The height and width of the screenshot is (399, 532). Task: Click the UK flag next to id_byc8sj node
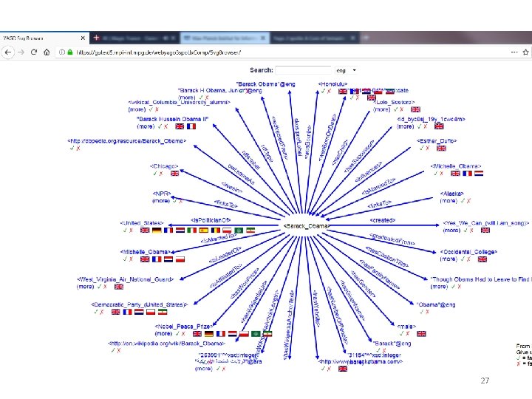439,126
